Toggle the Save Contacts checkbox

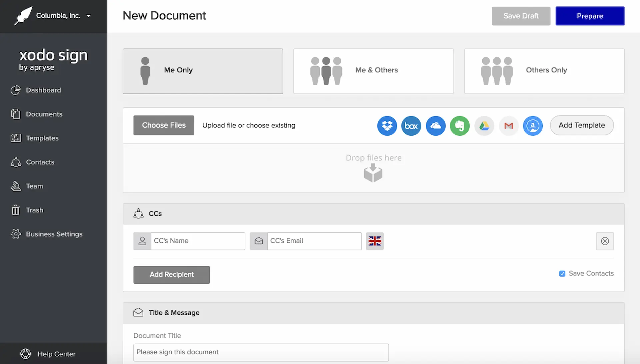[562, 274]
